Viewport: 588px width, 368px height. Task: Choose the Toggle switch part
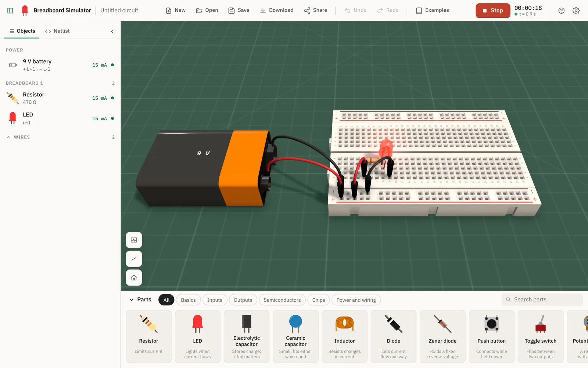(540, 336)
